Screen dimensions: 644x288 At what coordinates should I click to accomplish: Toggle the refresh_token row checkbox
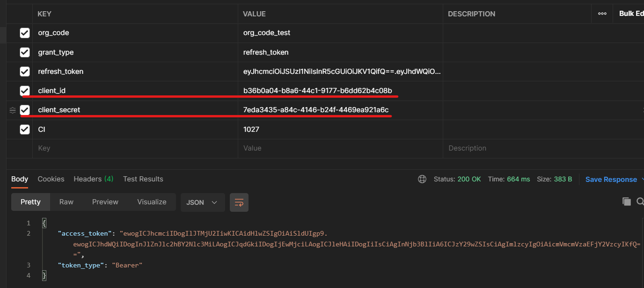[25, 72]
